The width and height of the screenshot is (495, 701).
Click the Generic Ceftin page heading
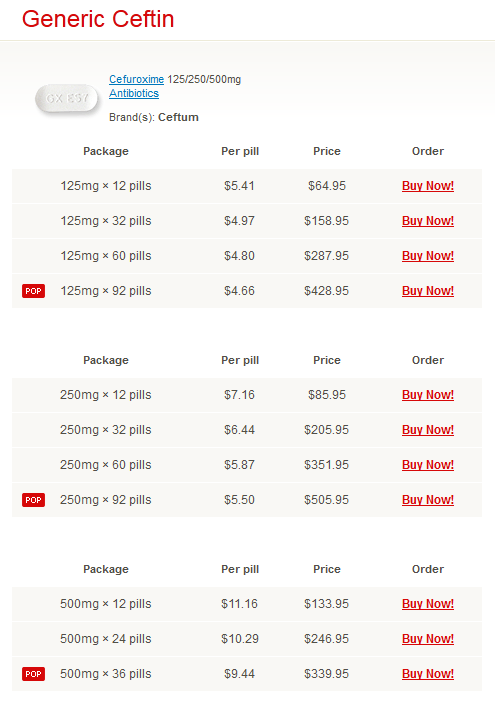98,19
